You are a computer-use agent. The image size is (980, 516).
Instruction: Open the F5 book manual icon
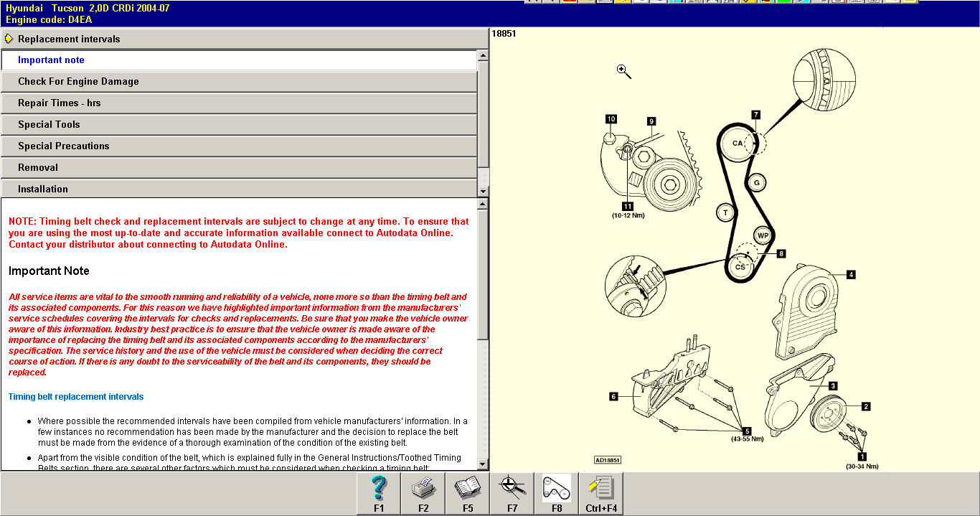(468, 493)
